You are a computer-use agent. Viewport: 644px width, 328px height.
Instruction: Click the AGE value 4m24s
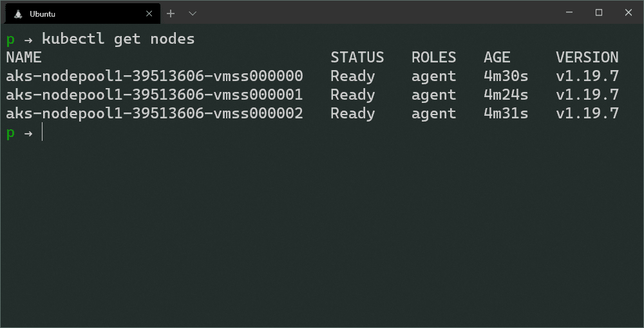point(506,95)
